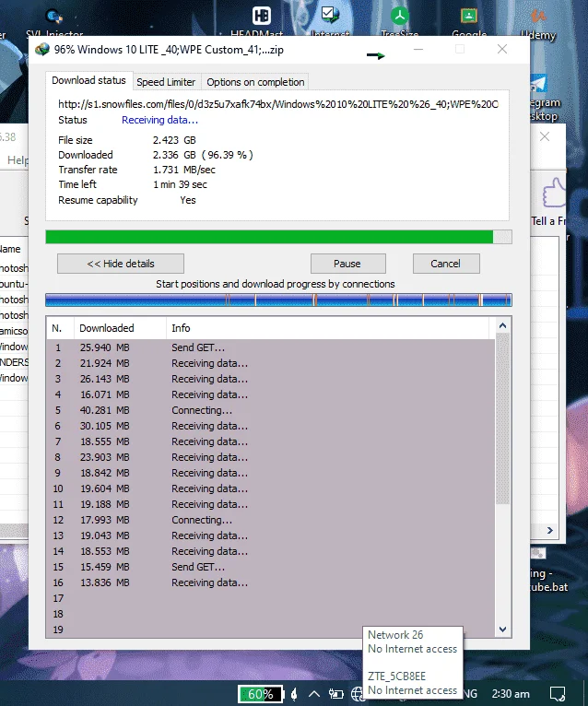Open the Telegram Desktop shortcut icon
Viewport: 588px width, 706px height.
click(538, 85)
